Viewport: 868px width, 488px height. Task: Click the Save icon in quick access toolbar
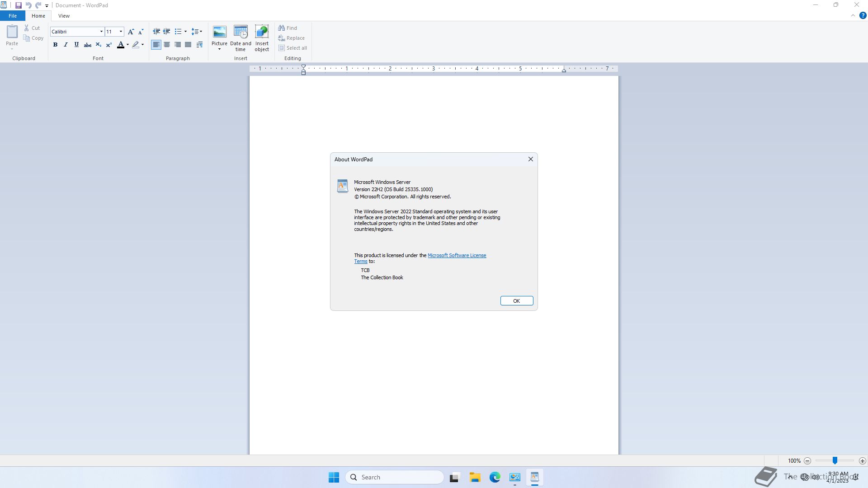19,5
